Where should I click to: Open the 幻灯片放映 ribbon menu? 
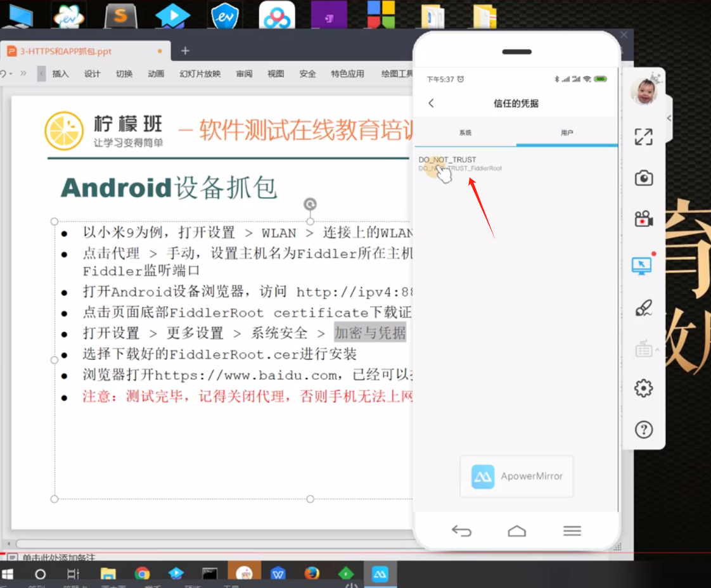pos(200,74)
